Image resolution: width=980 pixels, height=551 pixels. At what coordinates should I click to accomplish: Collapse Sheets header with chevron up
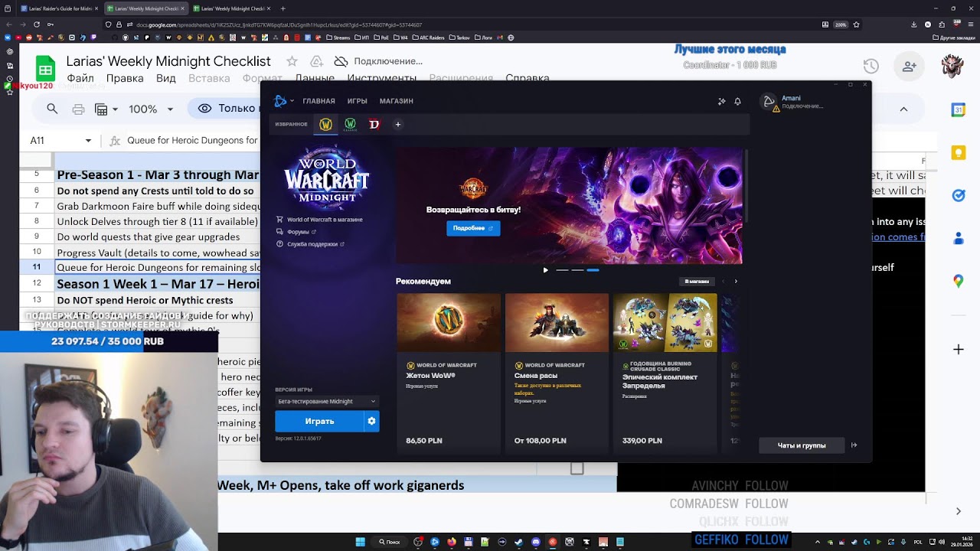point(903,109)
